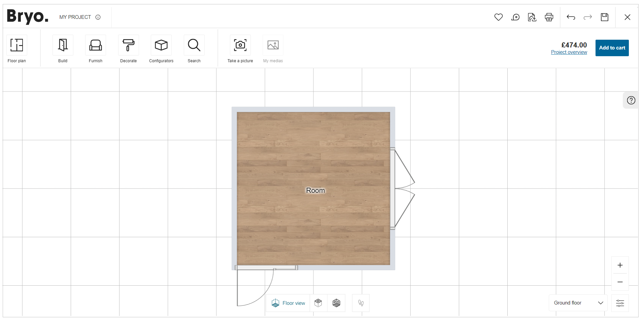
Task: Undo the last action
Action: click(571, 17)
